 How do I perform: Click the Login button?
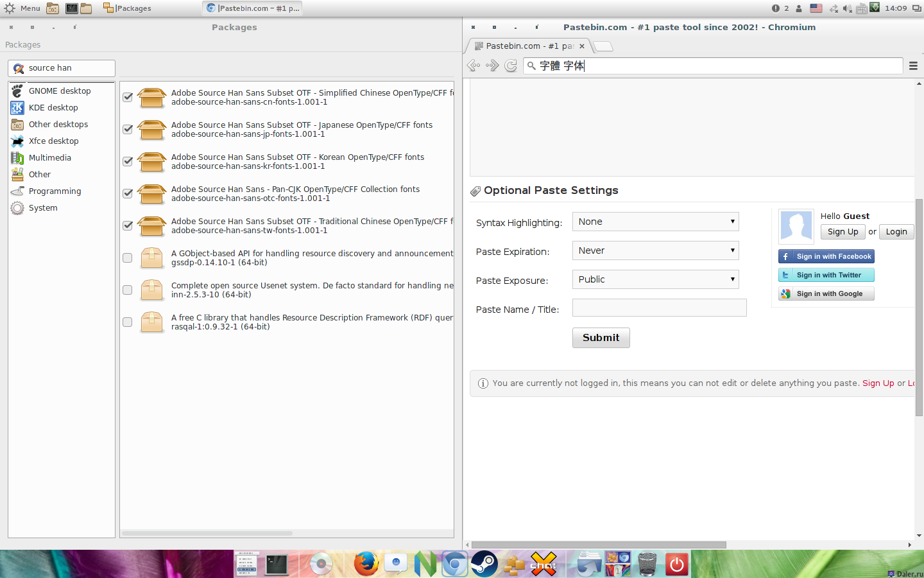coord(896,232)
